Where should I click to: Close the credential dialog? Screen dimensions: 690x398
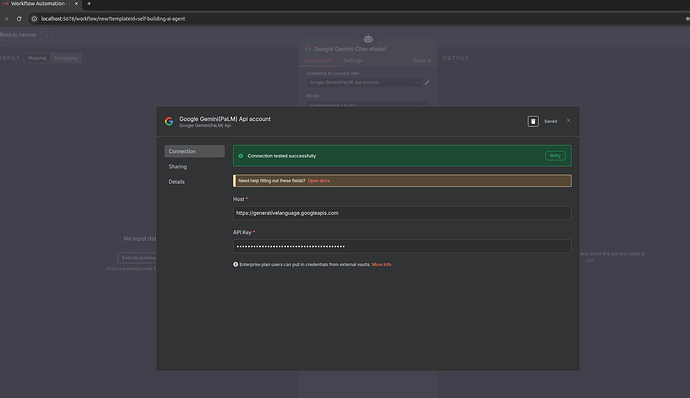(x=569, y=121)
